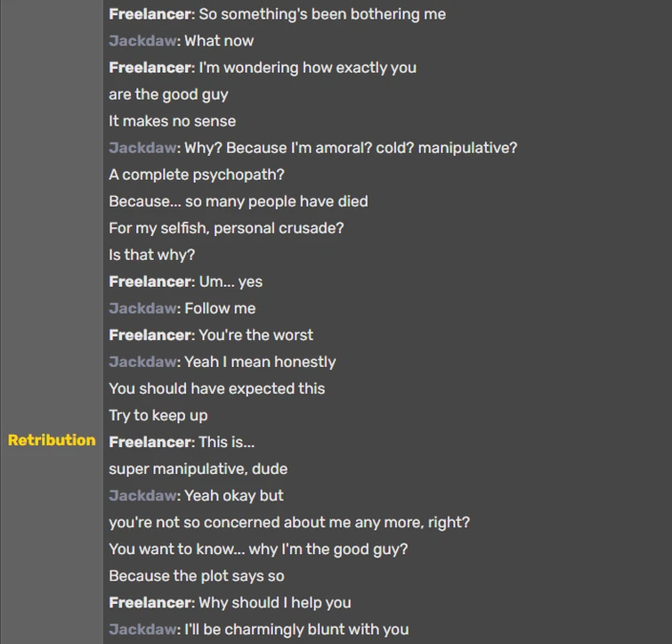The height and width of the screenshot is (644, 672).
Task: Click the line 'Is that why?'
Action: click(151, 255)
